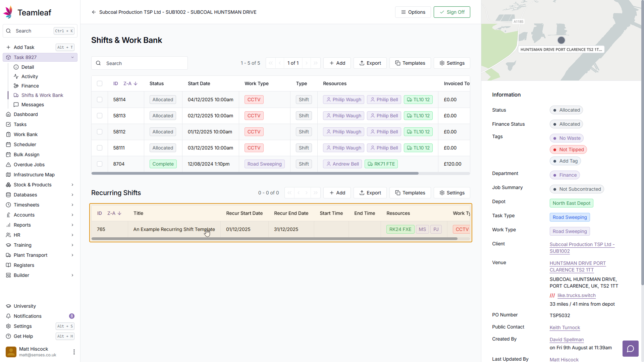Image resolution: width=644 pixels, height=362 pixels.
Task: Toggle the select-all shifts header checkbox
Action: point(100,83)
